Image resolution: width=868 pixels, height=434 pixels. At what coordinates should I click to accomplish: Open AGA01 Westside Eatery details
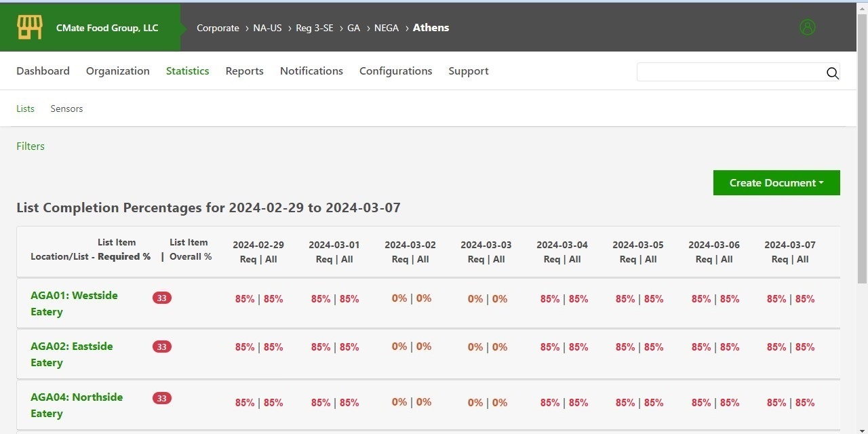click(x=74, y=303)
